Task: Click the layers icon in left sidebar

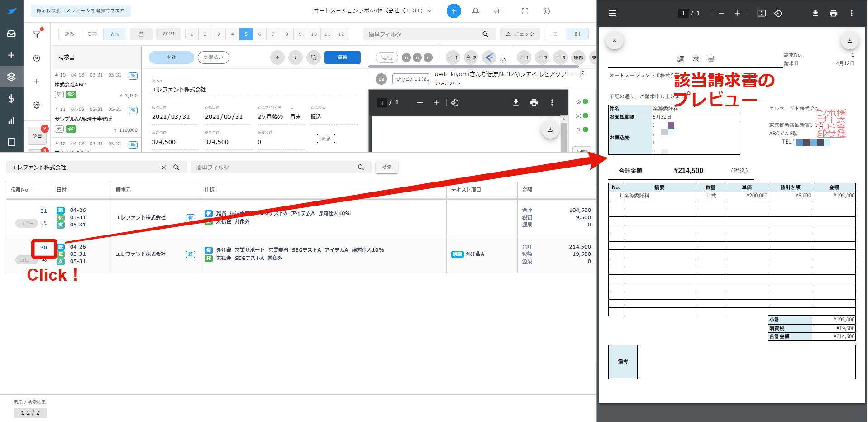Action: point(11,77)
